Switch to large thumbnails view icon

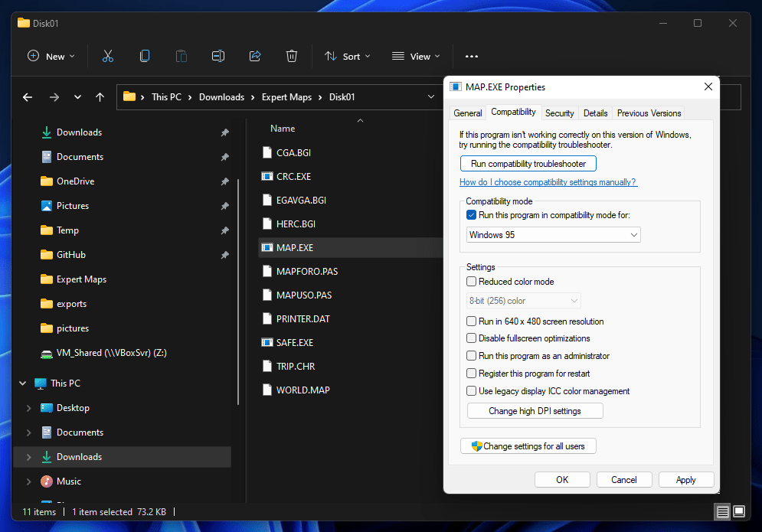(x=739, y=511)
